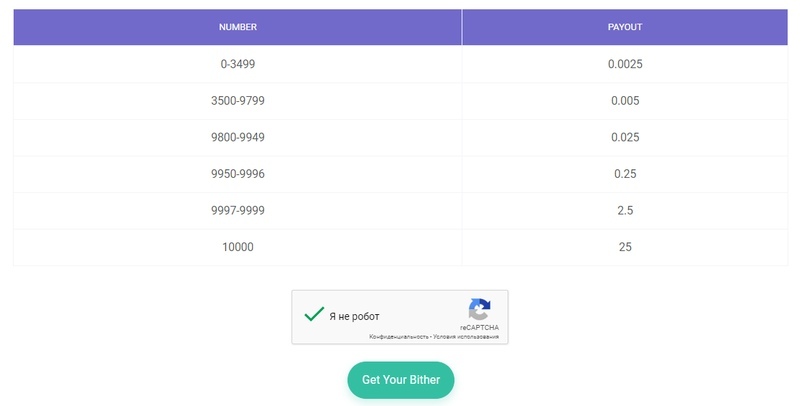Click the reCAPTCHA logo icon
Image resolution: width=807 pixels, height=406 pixels.
click(x=479, y=309)
